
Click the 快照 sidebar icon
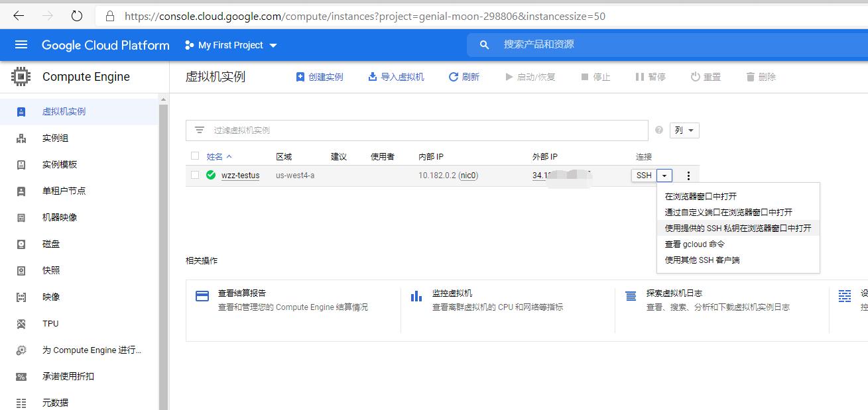click(21, 270)
